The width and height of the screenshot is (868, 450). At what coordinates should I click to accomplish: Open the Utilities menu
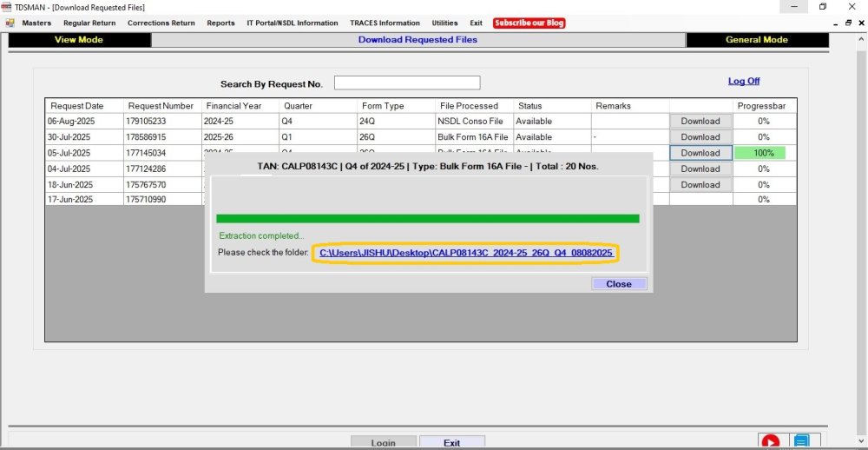click(x=444, y=23)
